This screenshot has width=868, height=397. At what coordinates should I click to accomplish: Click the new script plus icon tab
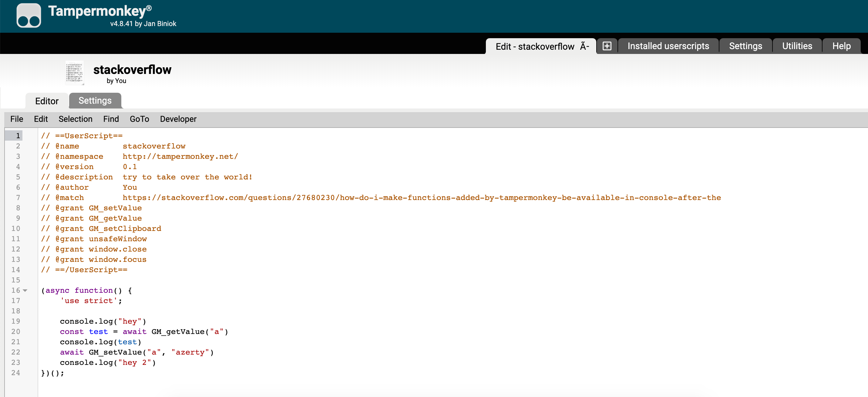coord(607,46)
